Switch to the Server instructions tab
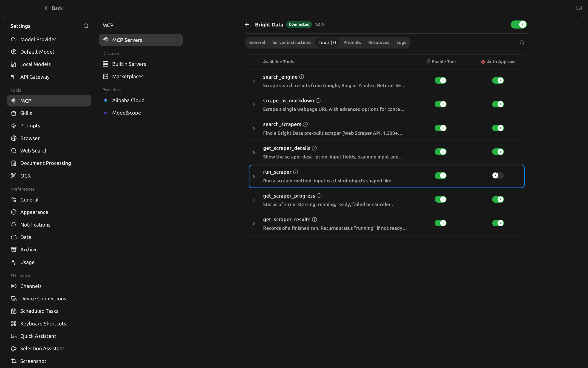Viewport: 588px width, 368px height. coord(291,42)
